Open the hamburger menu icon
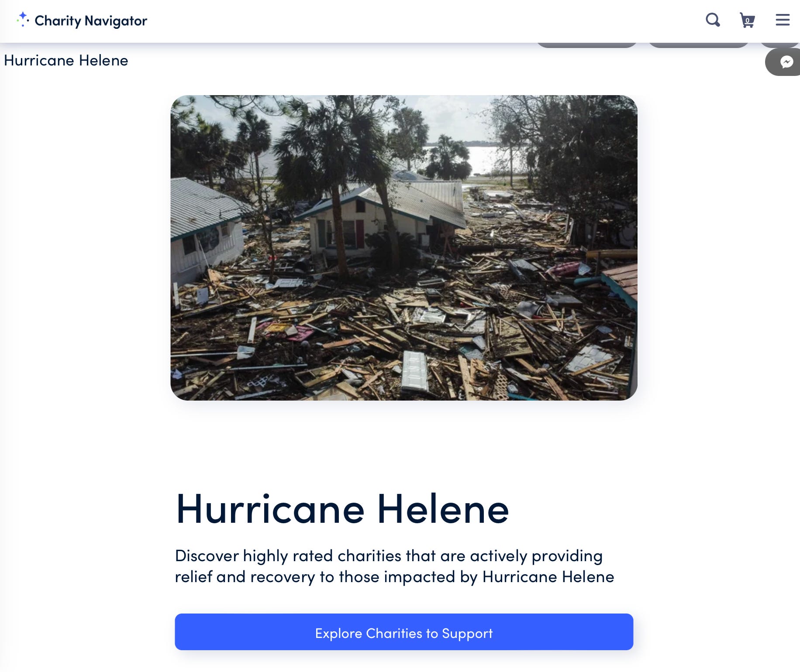 point(783,20)
